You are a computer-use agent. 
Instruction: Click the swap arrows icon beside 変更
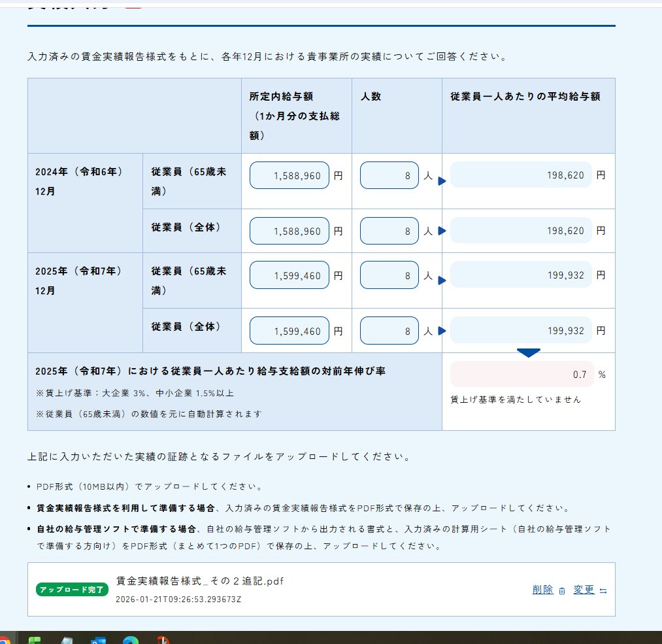pyautogui.click(x=603, y=590)
